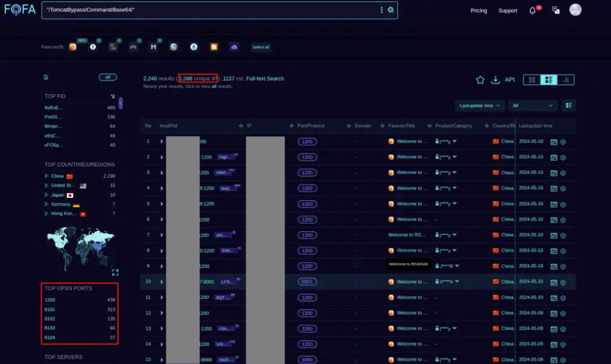Switch to grid card view
The width and height of the screenshot is (611, 364).
(x=532, y=80)
